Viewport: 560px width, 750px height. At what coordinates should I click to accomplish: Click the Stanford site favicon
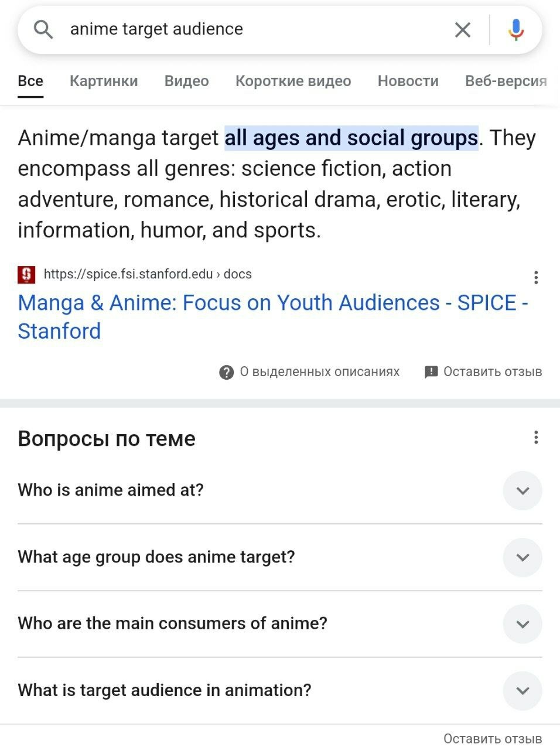click(x=26, y=274)
